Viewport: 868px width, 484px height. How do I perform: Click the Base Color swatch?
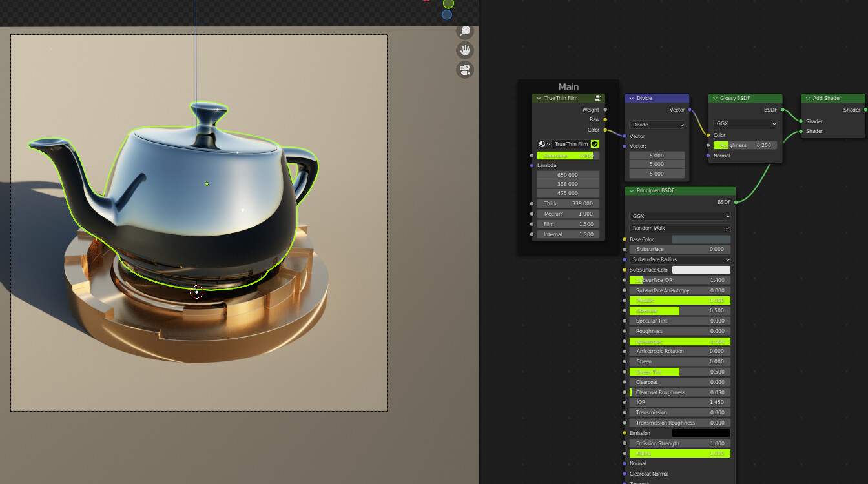701,239
